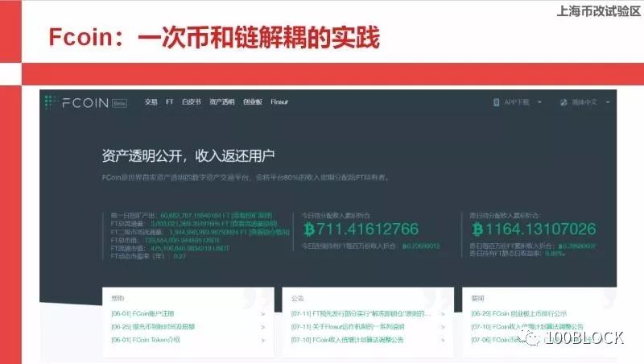Click the Bitcoin symbol before 1164.13107026
This screenshot has height=364, width=644.
[477, 229]
